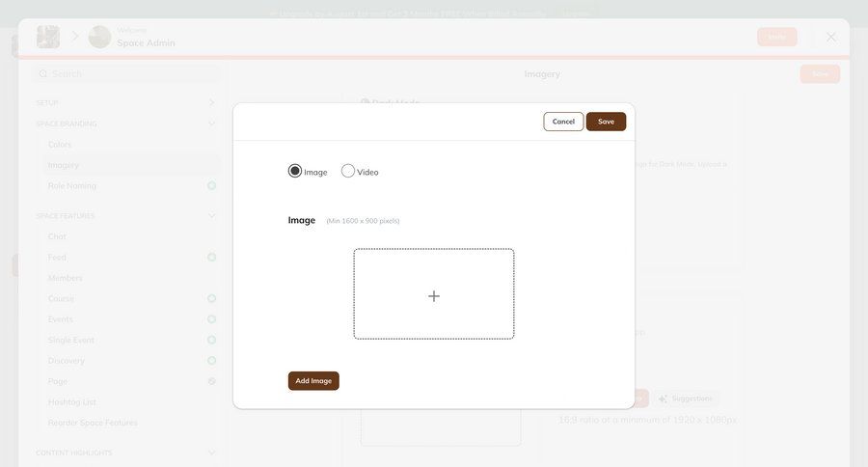The image size is (868, 467).
Task: Collapse the Space Features section chevron
Action: pyautogui.click(x=211, y=215)
